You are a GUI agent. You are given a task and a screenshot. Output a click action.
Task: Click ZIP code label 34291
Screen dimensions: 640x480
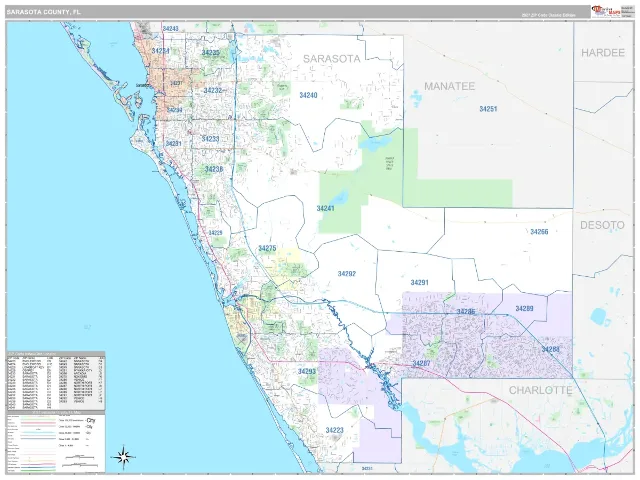click(x=420, y=282)
